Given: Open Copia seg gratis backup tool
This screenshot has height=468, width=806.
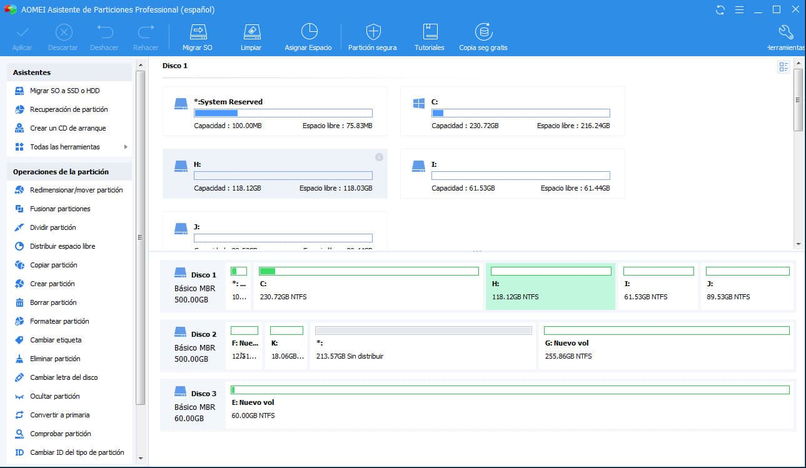Looking at the screenshot, I should (483, 38).
